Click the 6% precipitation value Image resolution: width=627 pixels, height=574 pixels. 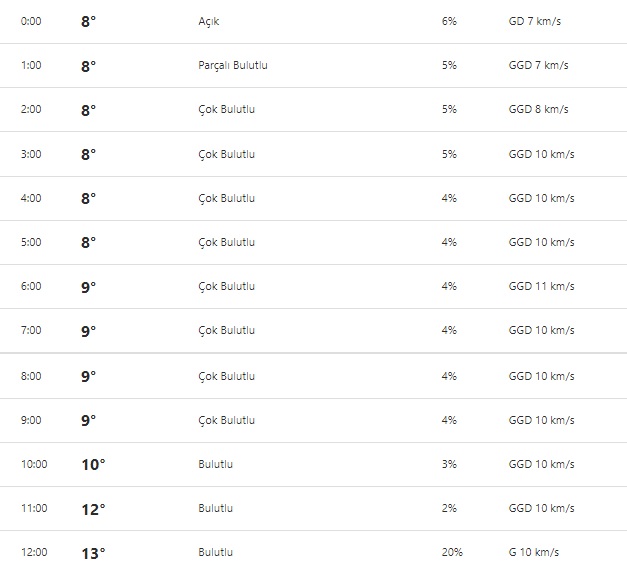coord(448,22)
